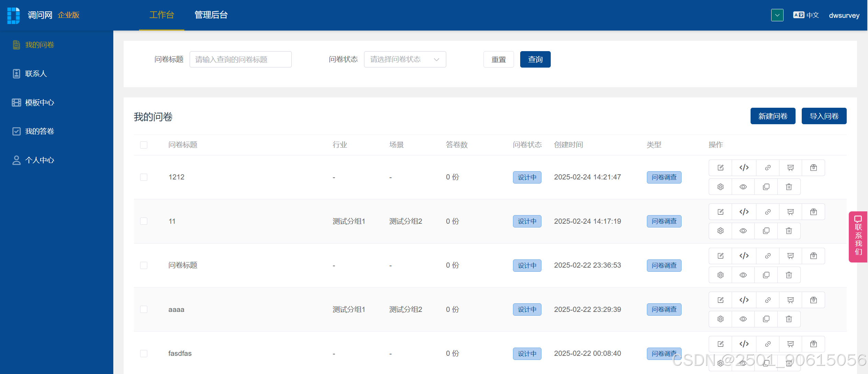Switch to the 管理后台 tab
This screenshot has height=374, width=868.
click(x=211, y=15)
